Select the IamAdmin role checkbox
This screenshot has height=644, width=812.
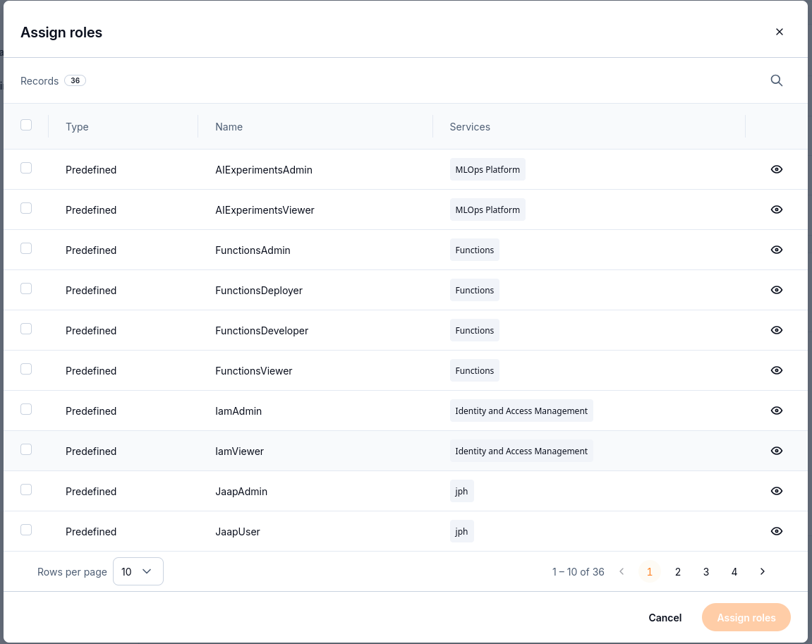pos(26,409)
